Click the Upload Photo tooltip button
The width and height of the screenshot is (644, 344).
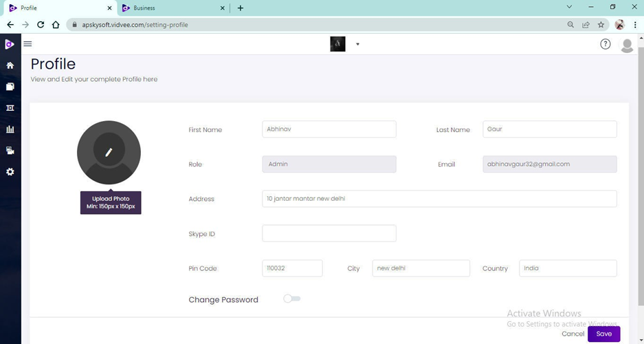(111, 203)
